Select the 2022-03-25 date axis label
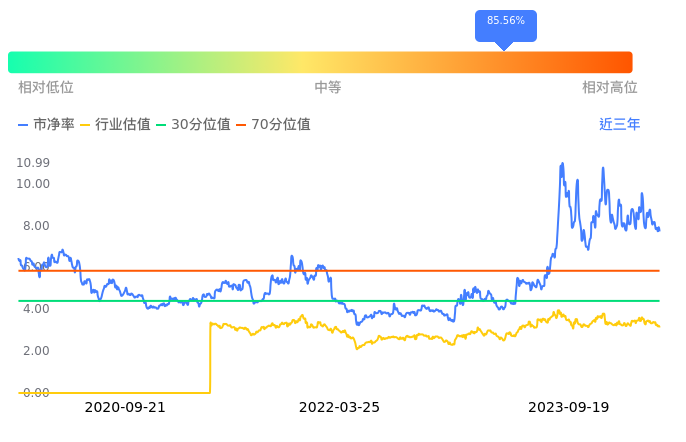 coord(339,407)
